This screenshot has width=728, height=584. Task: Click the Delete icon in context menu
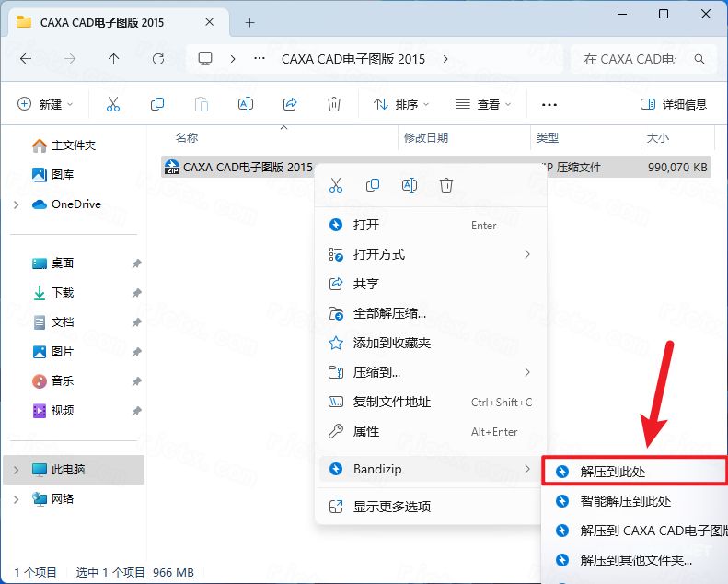pos(446,185)
